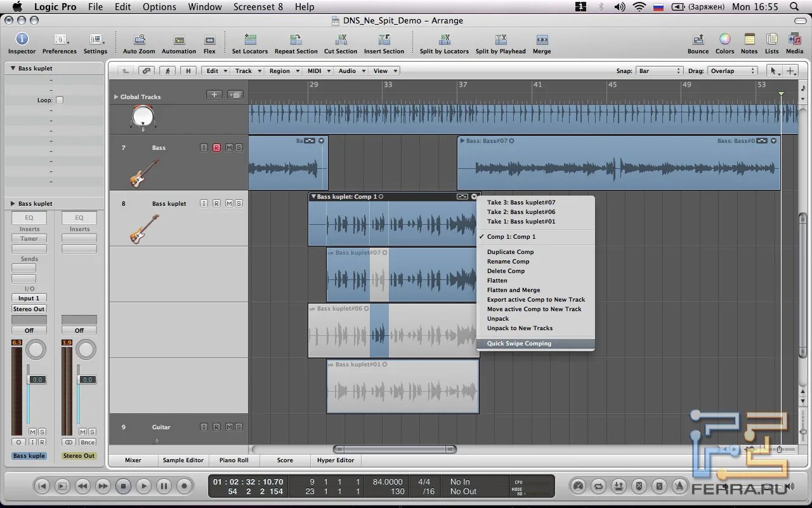
Task: Select Quick Swipe Comping option
Action: [x=535, y=344]
